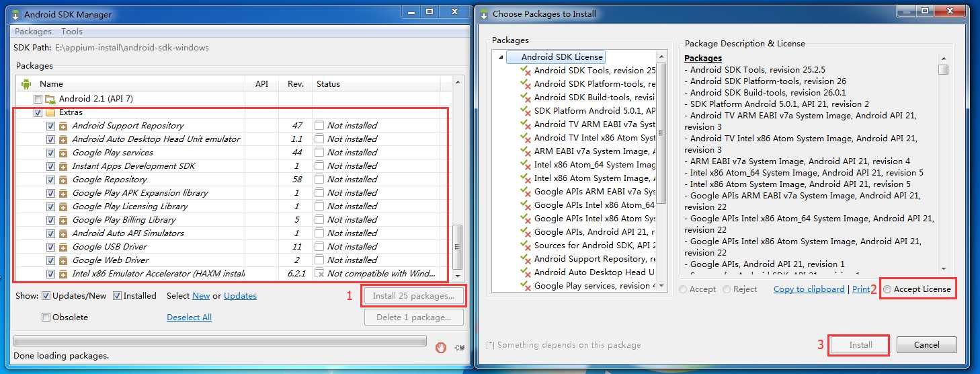The width and height of the screenshot is (980, 374).
Task: Sort by the API column header
Action: 261,84
